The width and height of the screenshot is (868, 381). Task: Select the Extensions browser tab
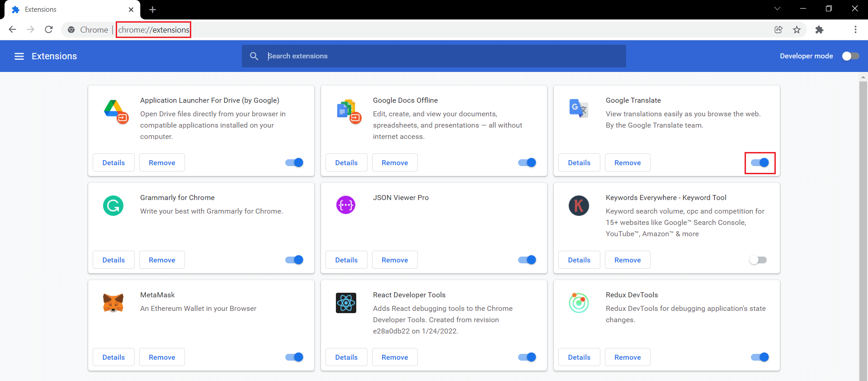point(72,10)
